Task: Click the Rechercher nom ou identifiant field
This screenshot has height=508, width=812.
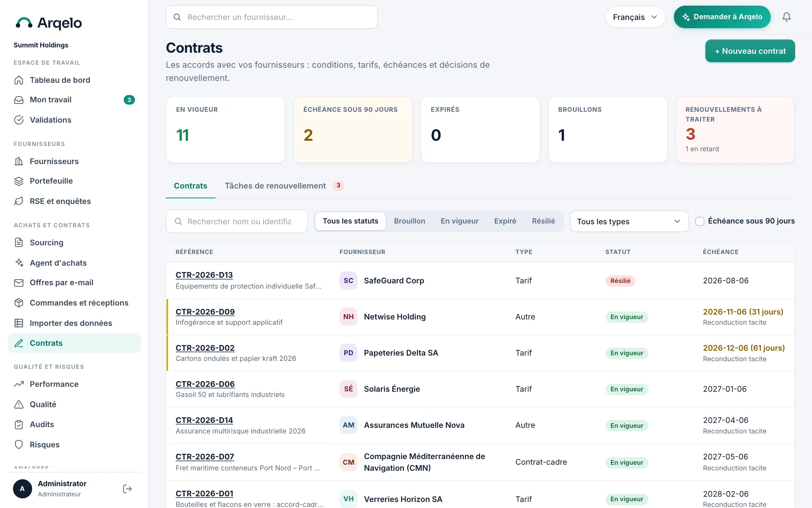Action: 236,222
